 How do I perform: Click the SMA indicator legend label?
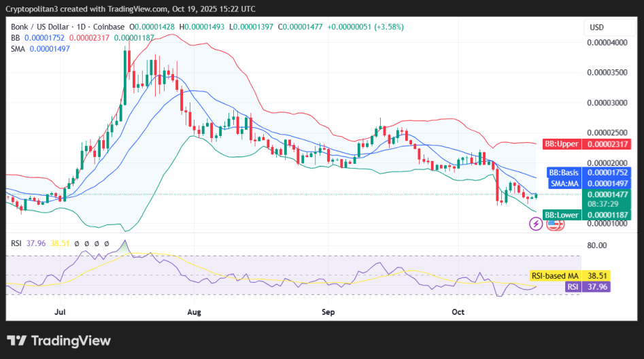click(x=18, y=49)
